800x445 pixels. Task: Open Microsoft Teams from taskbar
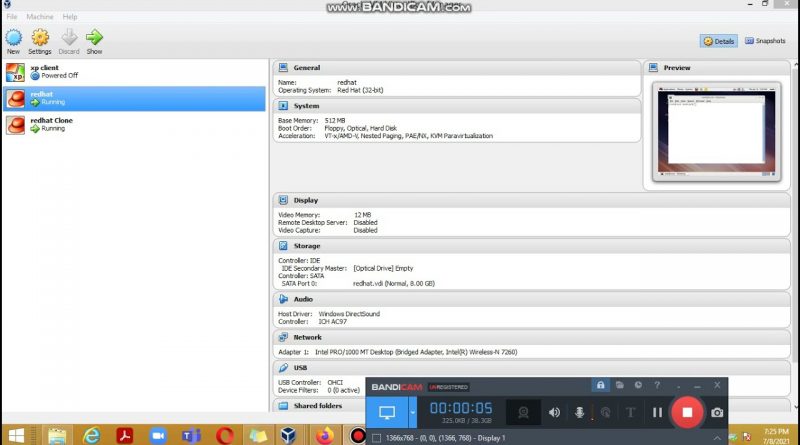pos(191,435)
